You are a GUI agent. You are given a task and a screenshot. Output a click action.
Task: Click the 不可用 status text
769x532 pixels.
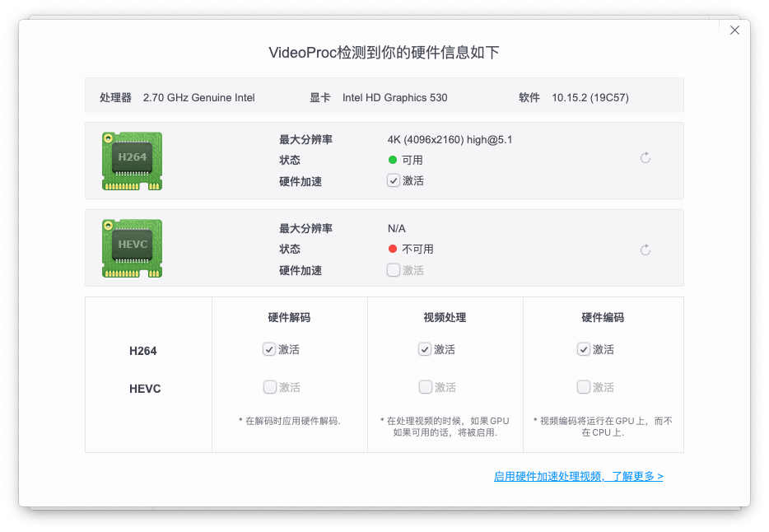[x=417, y=249]
